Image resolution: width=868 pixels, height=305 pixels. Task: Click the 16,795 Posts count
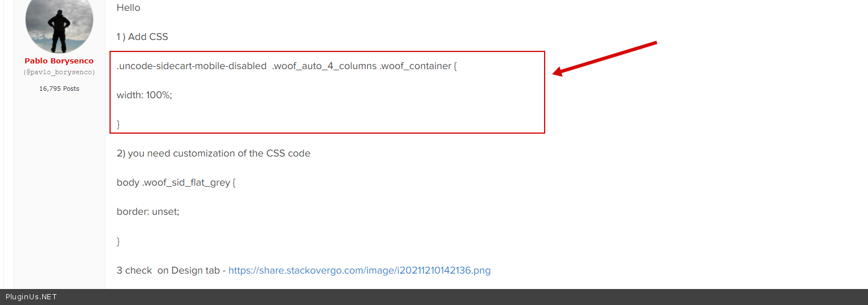tap(59, 89)
